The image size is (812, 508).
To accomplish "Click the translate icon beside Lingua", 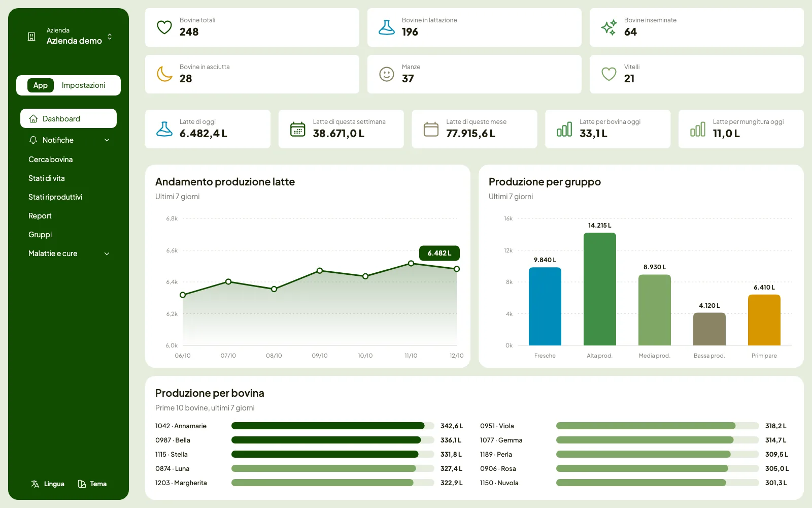I will 35,484.
